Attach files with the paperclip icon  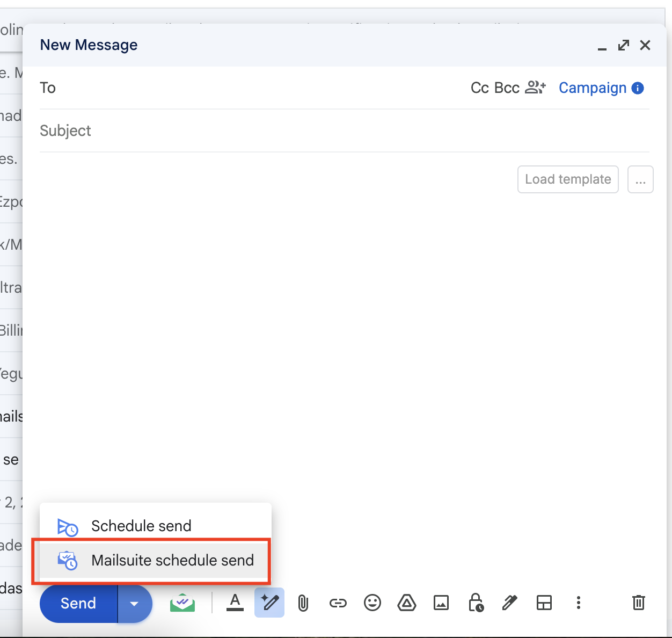tap(303, 603)
